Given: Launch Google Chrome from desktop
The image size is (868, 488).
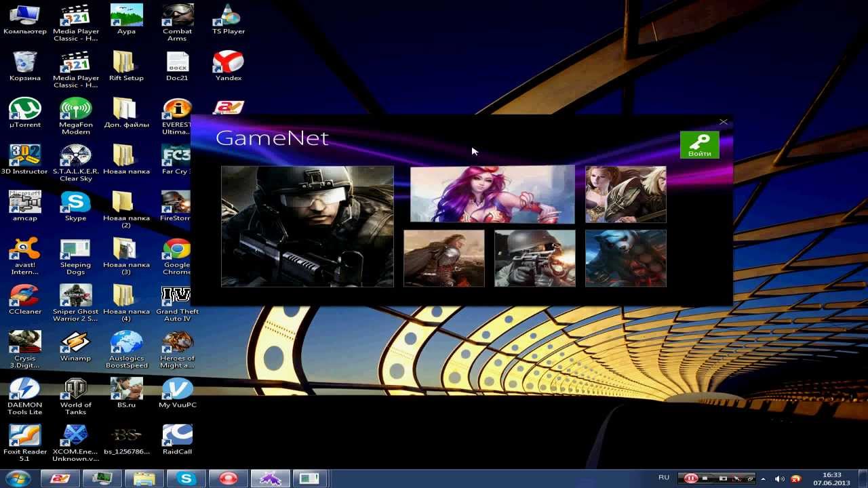Looking at the screenshot, I should tap(177, 256).
